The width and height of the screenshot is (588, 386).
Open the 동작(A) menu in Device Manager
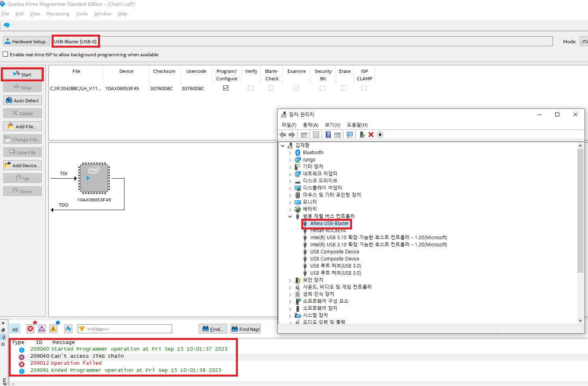click(x=310, y=125)
